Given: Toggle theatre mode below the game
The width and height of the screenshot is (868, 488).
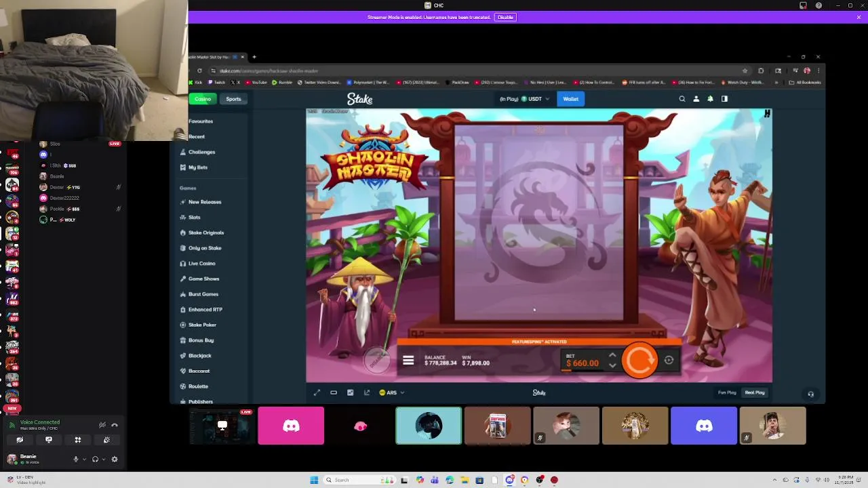Looking at the screenshot, I should tap(334, 392).
